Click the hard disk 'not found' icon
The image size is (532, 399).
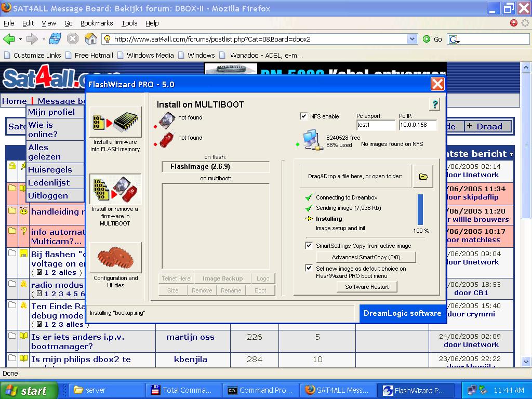pos(167,120)
